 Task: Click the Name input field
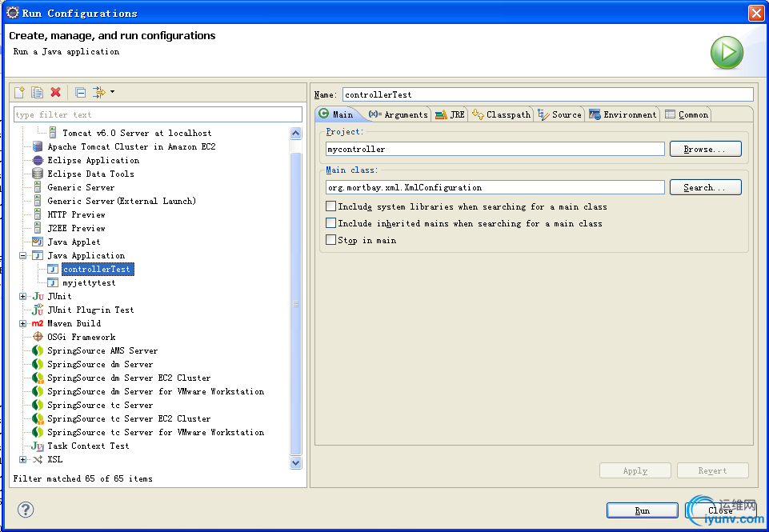548,94
